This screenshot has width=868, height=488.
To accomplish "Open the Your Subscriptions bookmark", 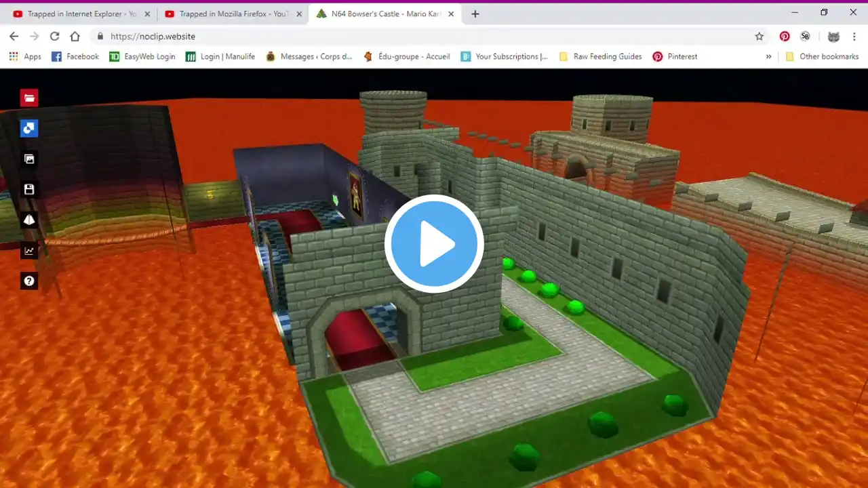I will (504, 57).
